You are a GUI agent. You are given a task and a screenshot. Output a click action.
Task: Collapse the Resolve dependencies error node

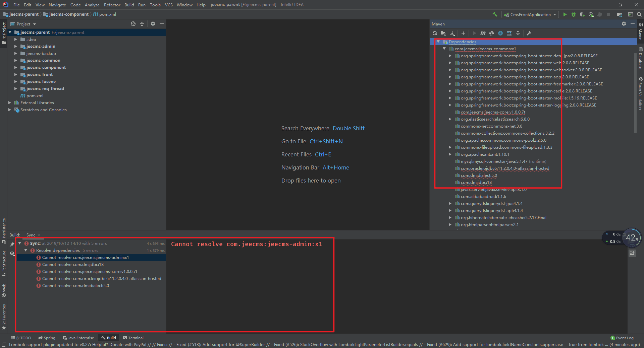26,251
